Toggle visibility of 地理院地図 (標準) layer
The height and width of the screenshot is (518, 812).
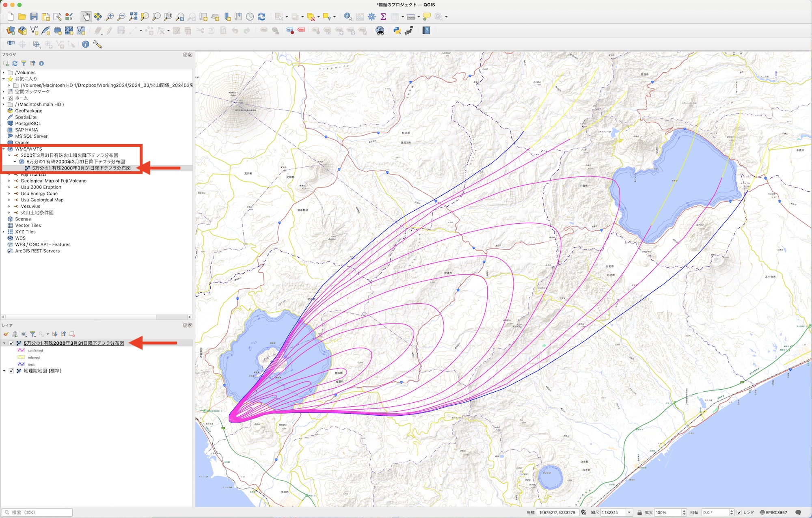[x=11, y=371]
